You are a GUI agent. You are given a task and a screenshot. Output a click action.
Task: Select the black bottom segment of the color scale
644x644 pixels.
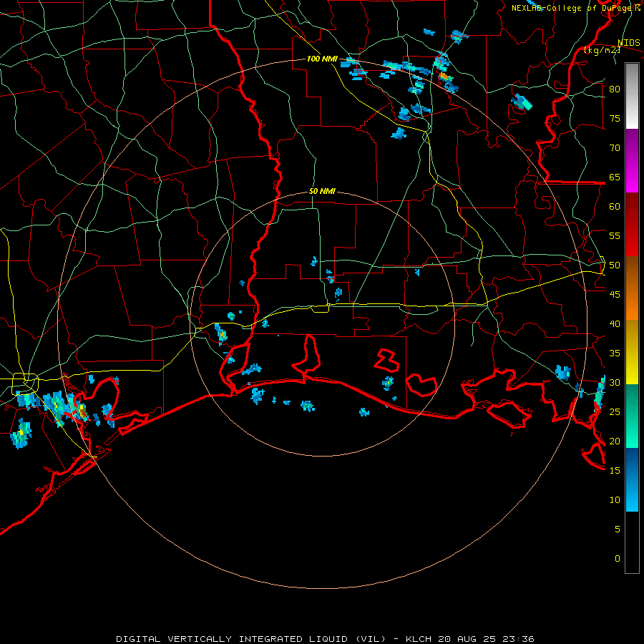click(x=632, y=542)
